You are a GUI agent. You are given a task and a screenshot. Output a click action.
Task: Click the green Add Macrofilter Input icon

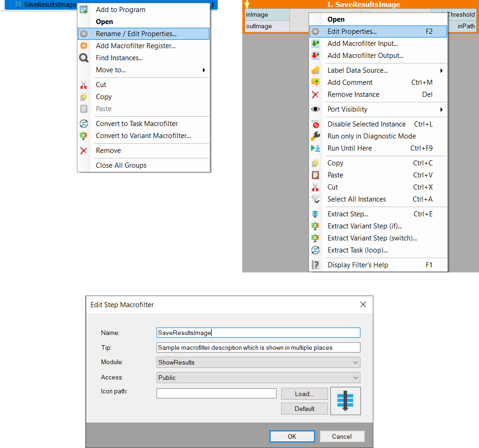(315, 44)
